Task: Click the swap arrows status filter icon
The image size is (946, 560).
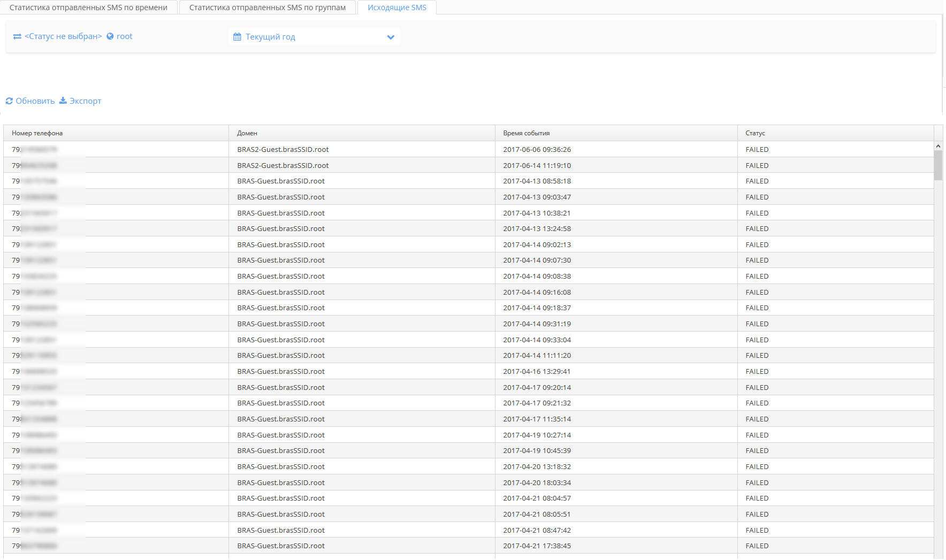Action: [x=17, y=36]
